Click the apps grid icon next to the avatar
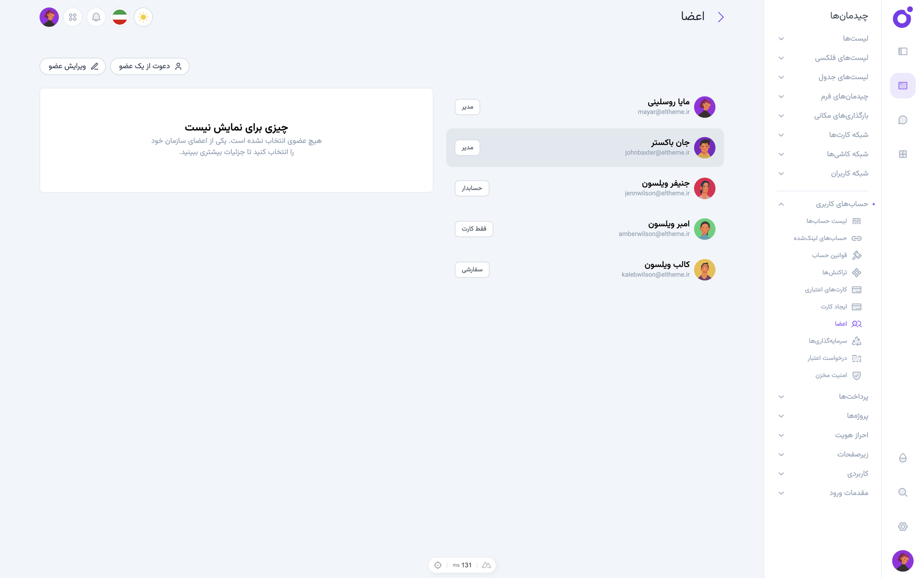The image size is (924, 578). click(x=72, y=17)
